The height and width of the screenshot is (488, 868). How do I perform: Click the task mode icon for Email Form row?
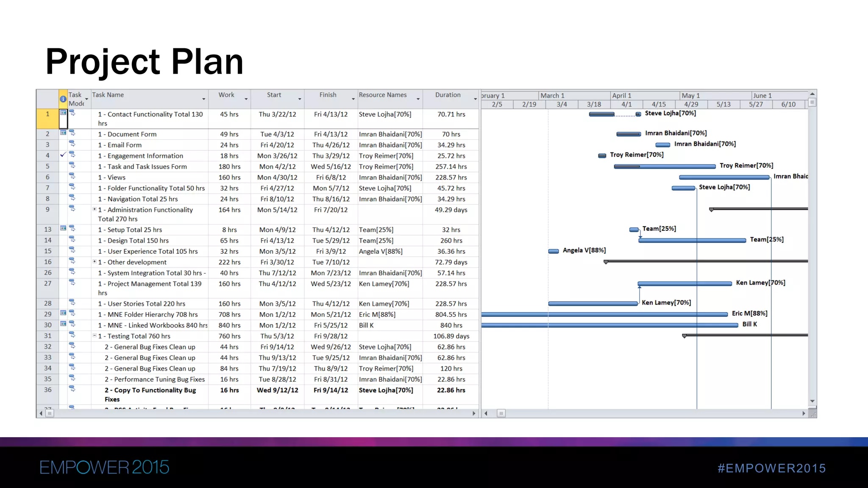(72, 144)
